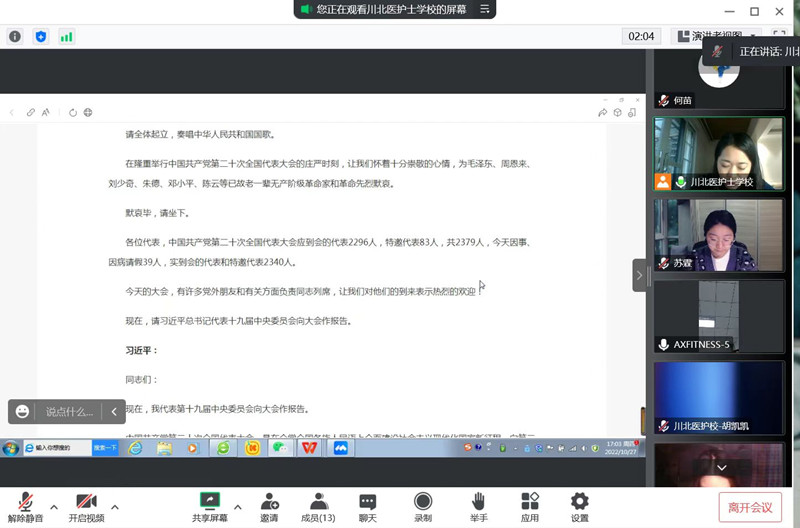The height and width of the screenshot is (528, 800).
Task: Open the meeting info icon
Action: click(15, 36)
